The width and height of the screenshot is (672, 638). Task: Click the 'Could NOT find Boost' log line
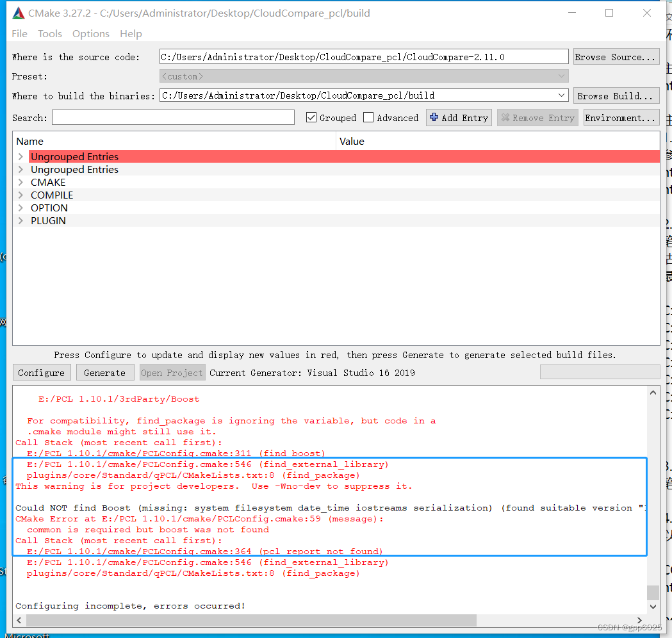[330, 508]
